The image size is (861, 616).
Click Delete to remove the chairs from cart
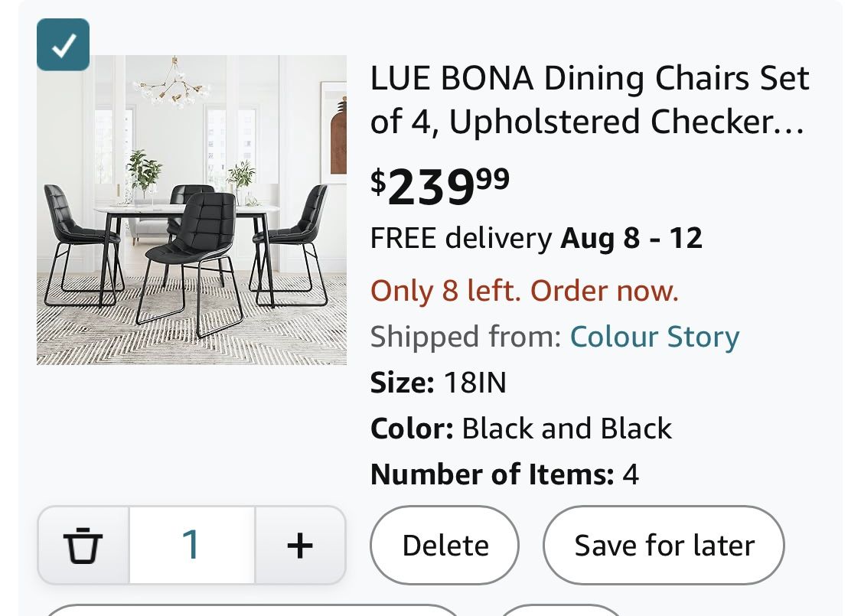445,545
